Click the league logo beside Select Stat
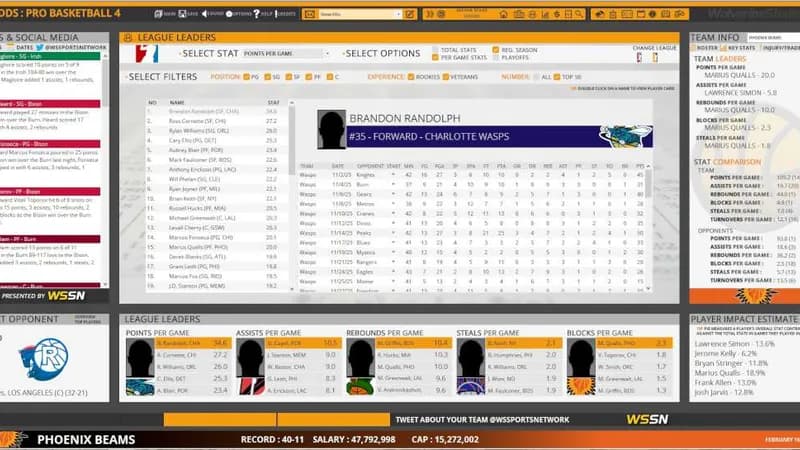The image size is (800, 450). [147, 54]
